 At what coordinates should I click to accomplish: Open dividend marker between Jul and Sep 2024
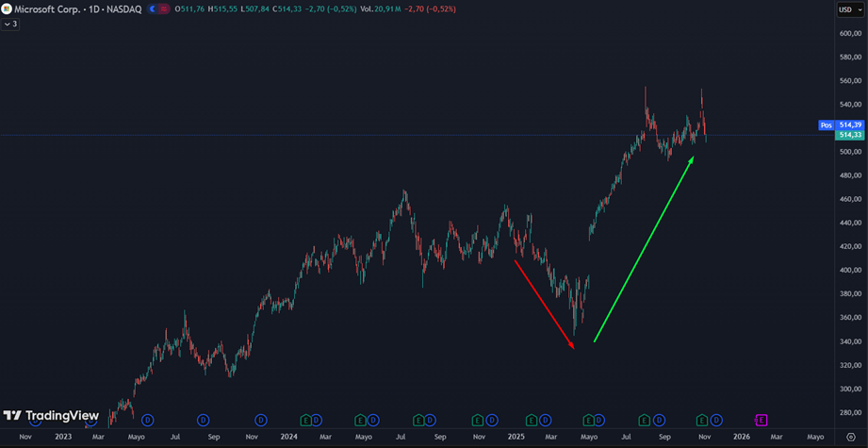430,421
